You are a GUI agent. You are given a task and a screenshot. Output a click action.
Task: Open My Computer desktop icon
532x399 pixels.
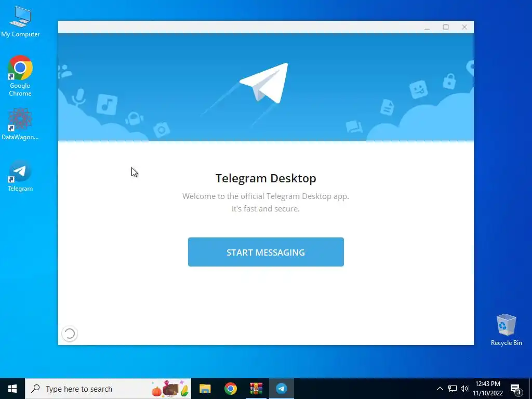tap(20, 22)
